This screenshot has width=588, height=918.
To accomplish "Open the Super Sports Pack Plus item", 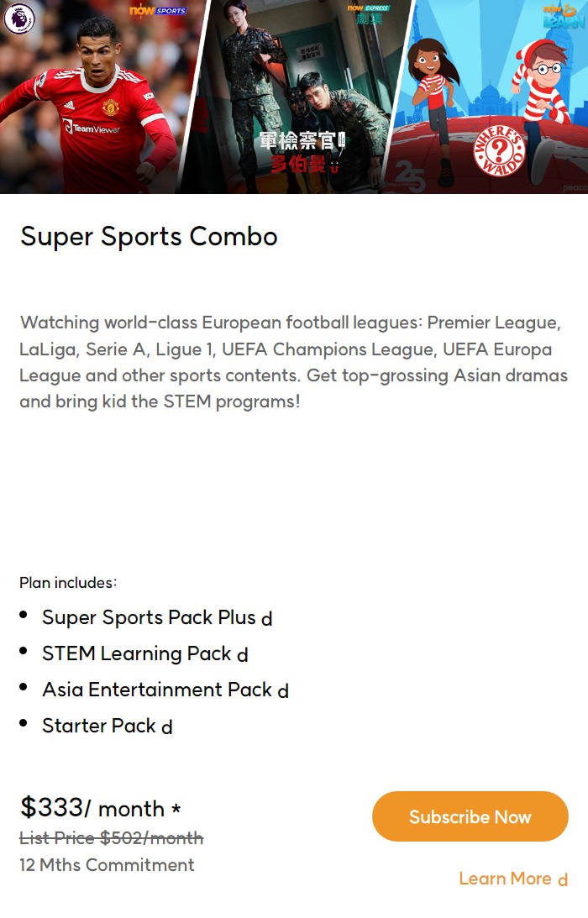I will click(x=149, y=617).
